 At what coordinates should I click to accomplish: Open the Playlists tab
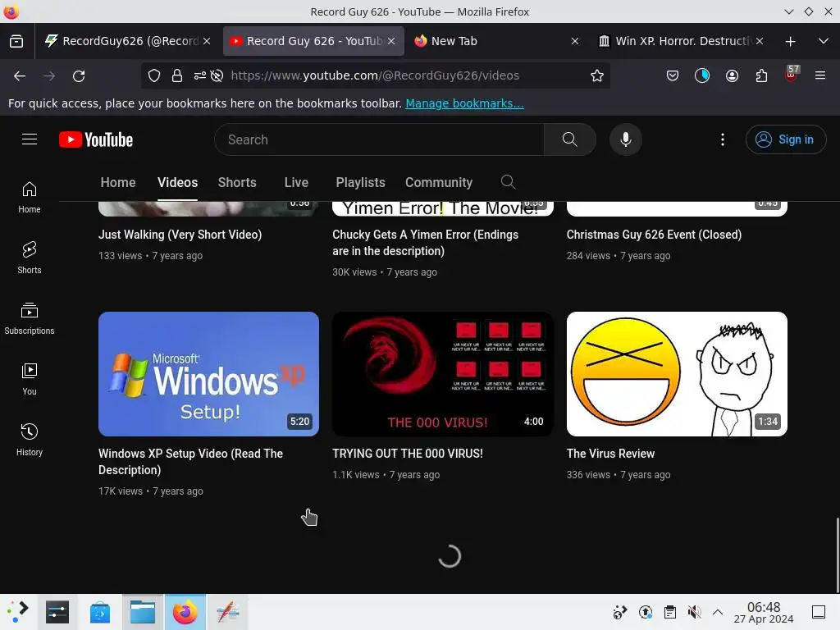click(x=360, y=183)
